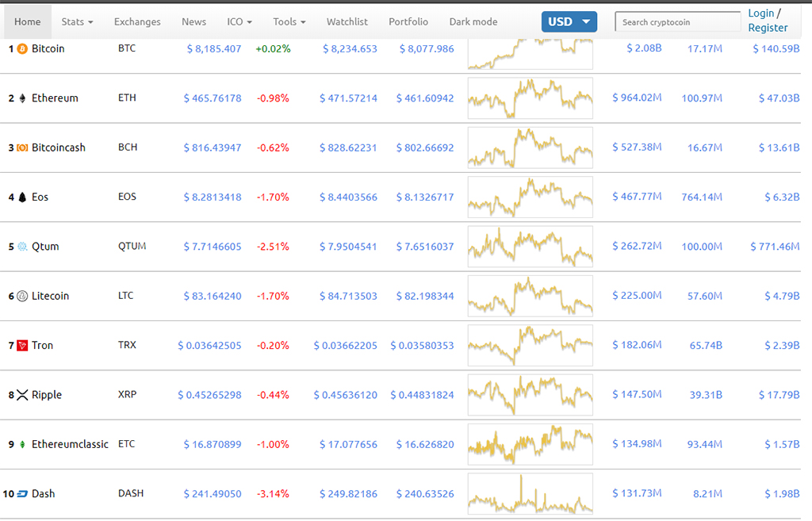
Task: Click the Tron price sparkline chart
Action: coord(530,346)
